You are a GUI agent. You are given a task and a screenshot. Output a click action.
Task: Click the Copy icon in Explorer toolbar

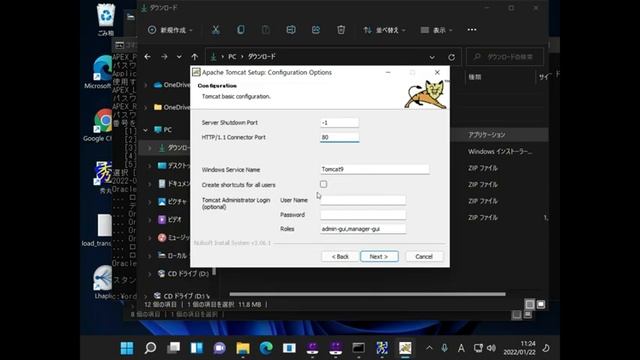pos(241,30)
